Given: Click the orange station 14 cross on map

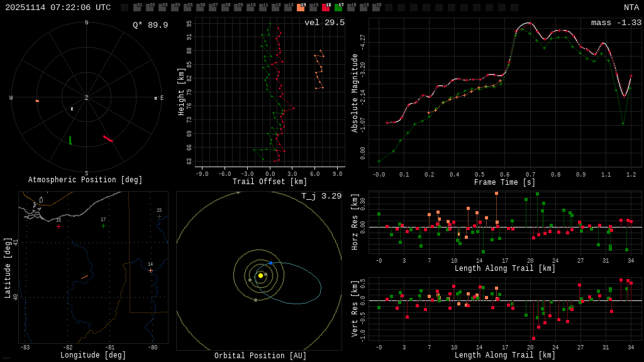Looking at the screenshot, I should click(x=150, y=270).
